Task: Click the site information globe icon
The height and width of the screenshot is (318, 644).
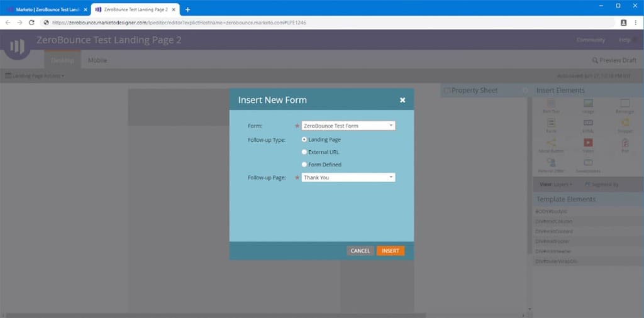Action: pos(46,23)
